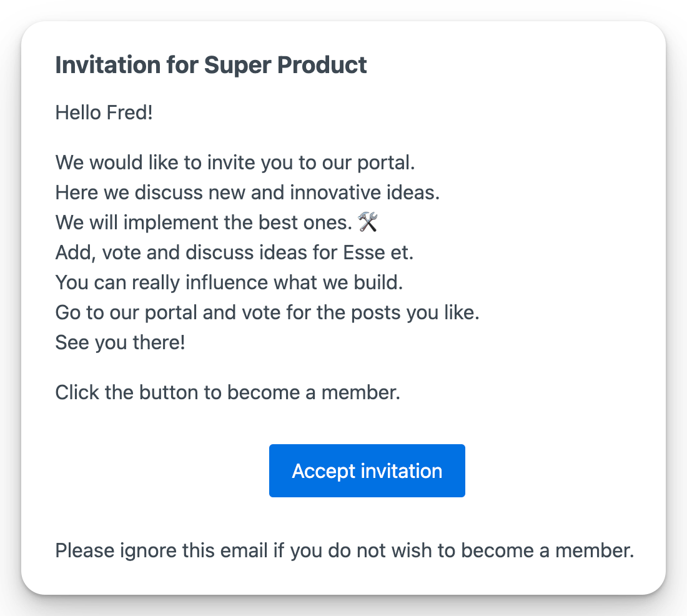This screenshot has height=616, width=687.
Task: Click the "Please ignore this email" footer note
Action: click(x=344, y=551)
